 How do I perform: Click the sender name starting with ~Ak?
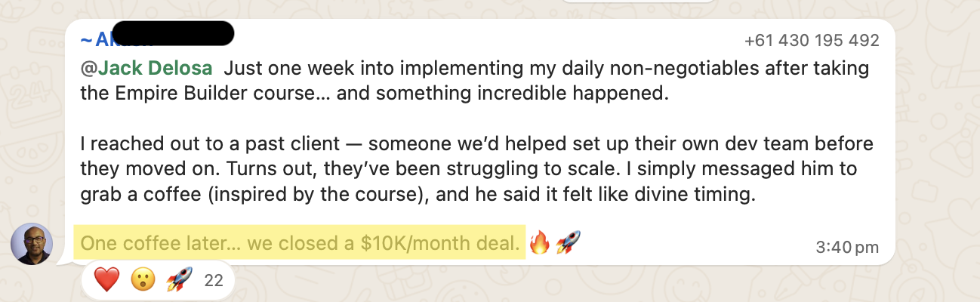102,39
